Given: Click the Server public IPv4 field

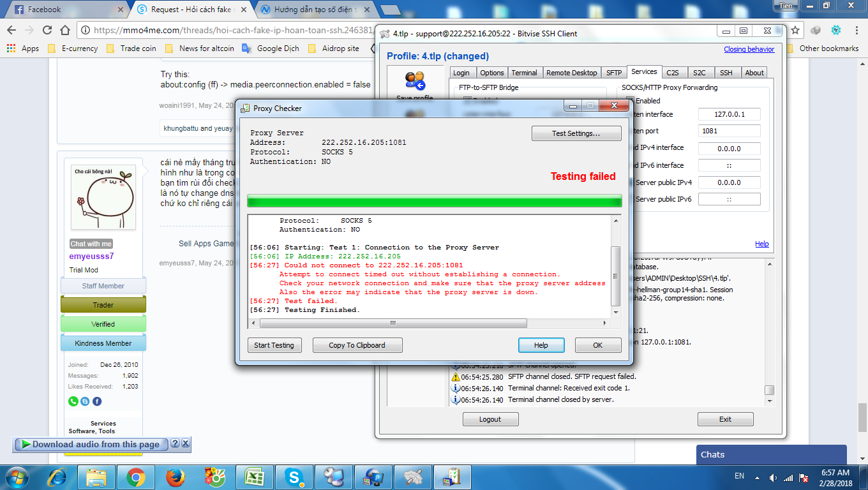Looking at the screenshot, I should 730,182.
